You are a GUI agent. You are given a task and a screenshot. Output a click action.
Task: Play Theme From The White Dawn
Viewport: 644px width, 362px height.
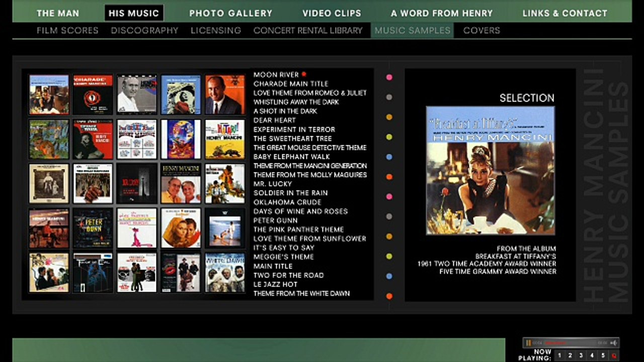301,293
